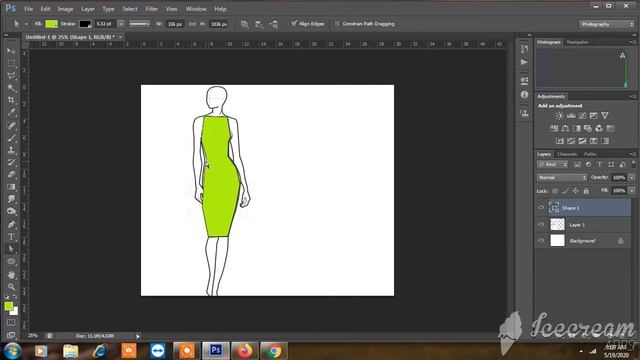This screenshot has height=360, width=640.
Task: Open the Info panel icon
Action: [x=524, y=95]
